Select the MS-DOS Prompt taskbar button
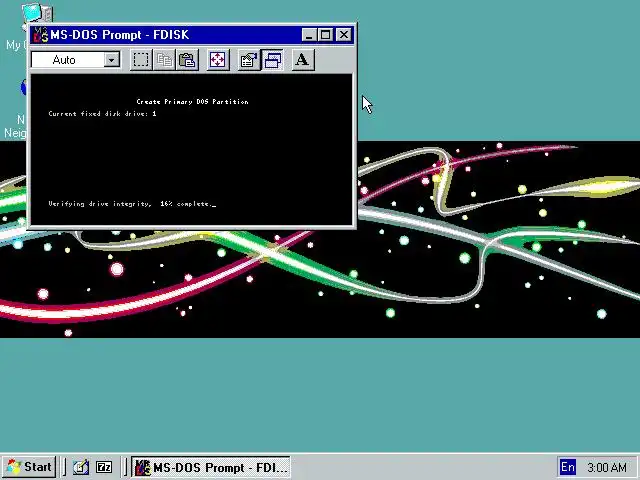 coord(211,467)
